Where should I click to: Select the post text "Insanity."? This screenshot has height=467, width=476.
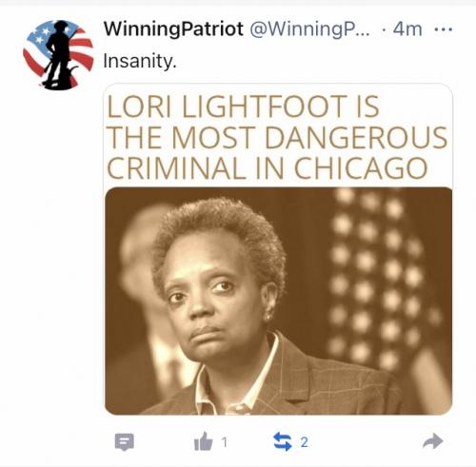[140, 61]
